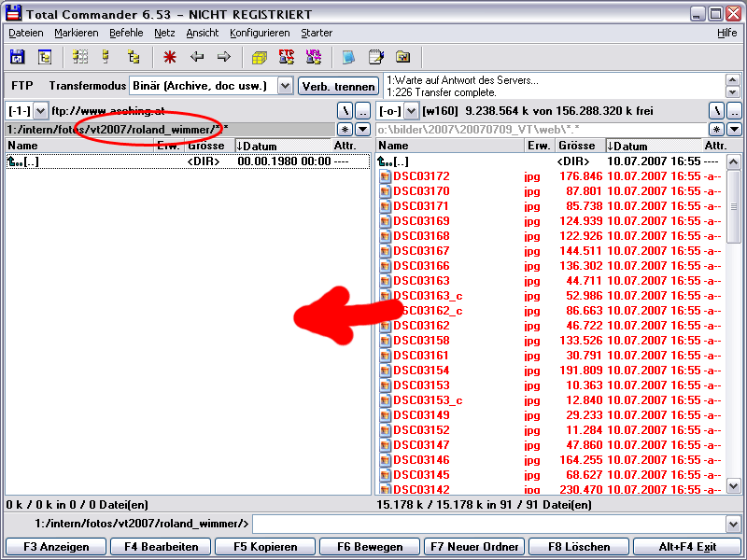The height and width of the screenshot is (560, 747).
Task: Open the Befehle menu
Action: pyautogui.click(x=126, y=33)
